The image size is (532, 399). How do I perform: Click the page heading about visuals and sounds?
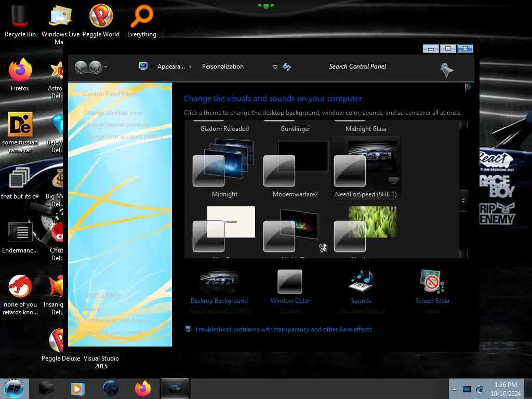pyautogui.click(x=272, y=99)
